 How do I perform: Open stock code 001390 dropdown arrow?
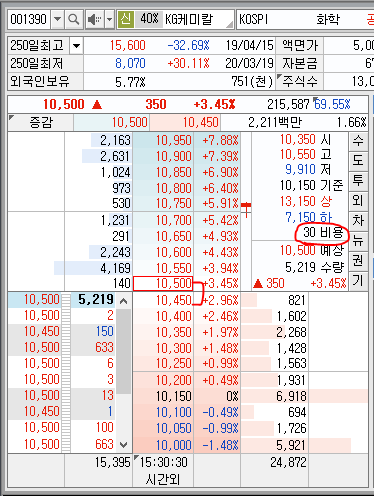[57, 20]
